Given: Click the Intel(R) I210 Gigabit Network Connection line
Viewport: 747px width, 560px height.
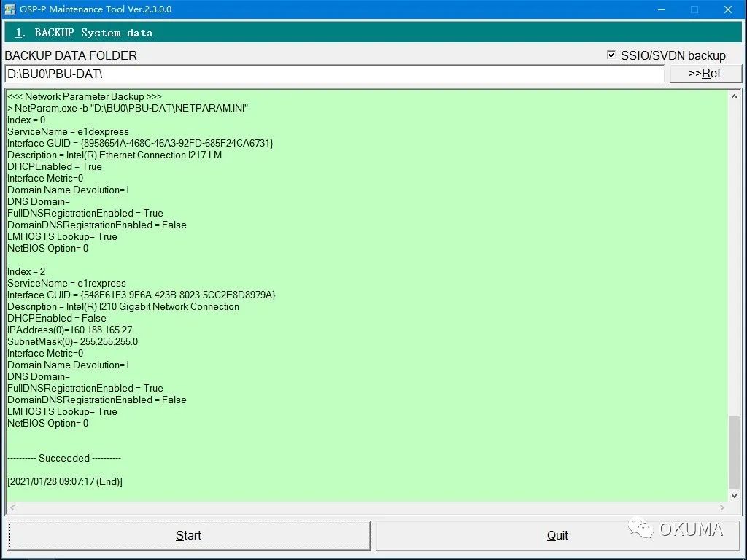Looking at the screenshot, I should [x=123, y=307].
